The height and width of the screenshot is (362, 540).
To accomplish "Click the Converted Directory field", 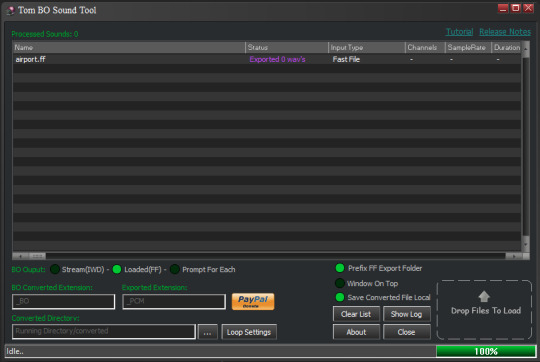I will (x=104, y=331).
